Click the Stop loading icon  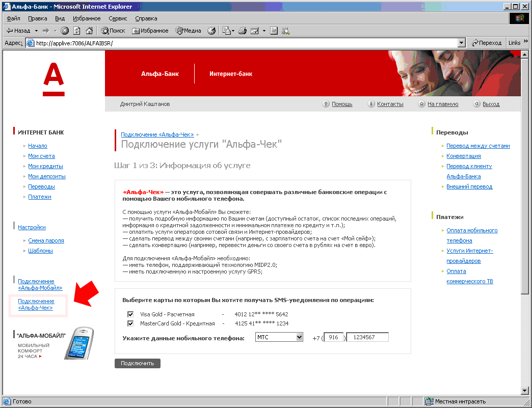[65, 31]
